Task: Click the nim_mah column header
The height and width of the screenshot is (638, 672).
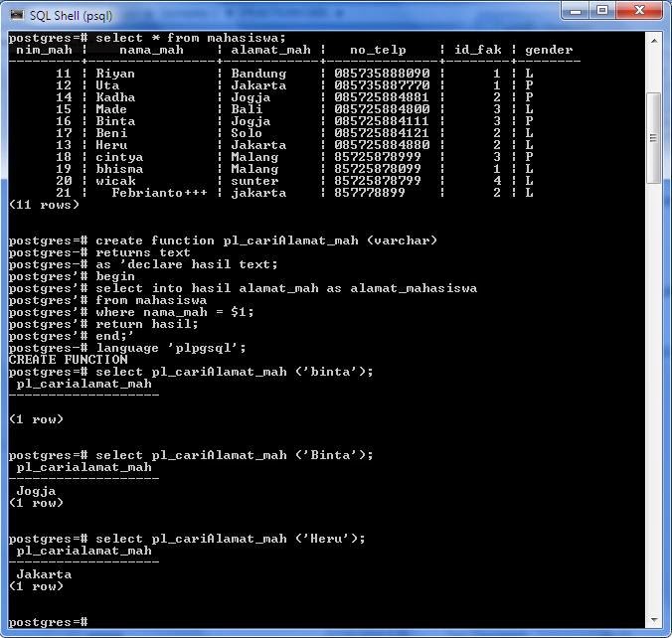Action: tap(44, 50)
